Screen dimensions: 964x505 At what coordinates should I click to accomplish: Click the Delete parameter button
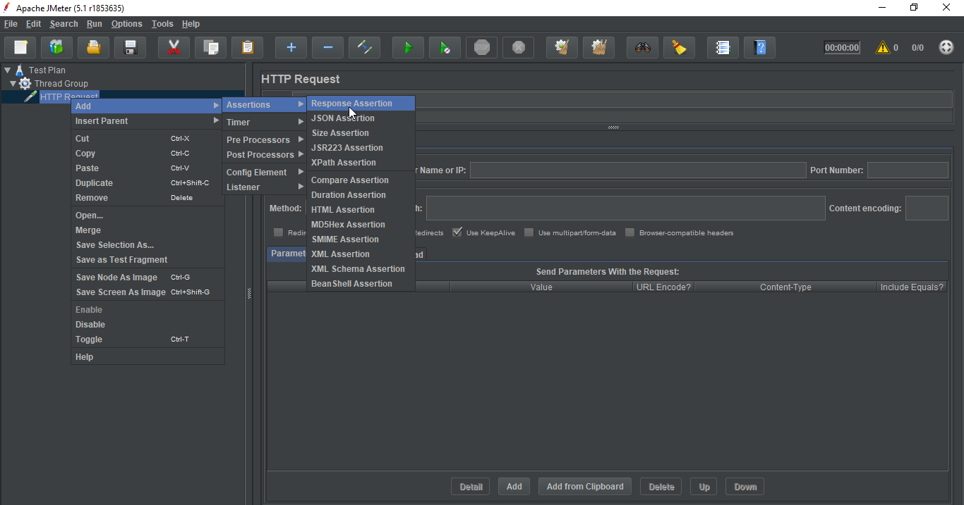[x=662, y=487]
